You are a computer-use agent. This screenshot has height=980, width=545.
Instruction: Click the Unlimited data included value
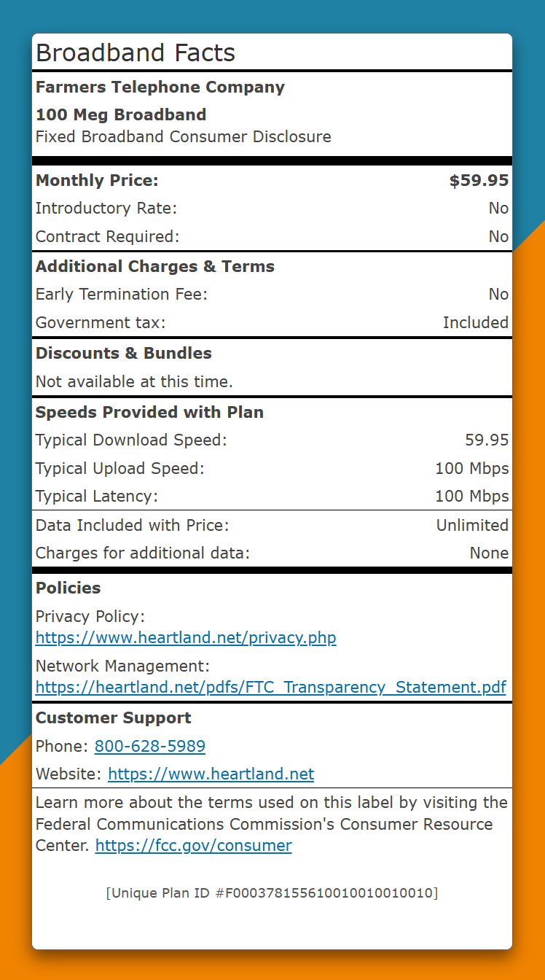click(472, 525)
